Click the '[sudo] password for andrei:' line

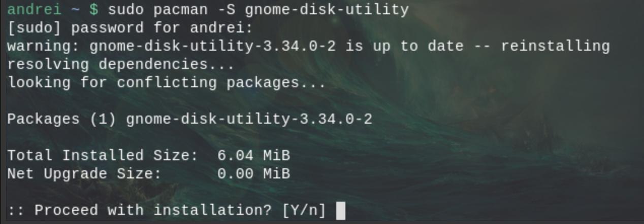[130, 28]
